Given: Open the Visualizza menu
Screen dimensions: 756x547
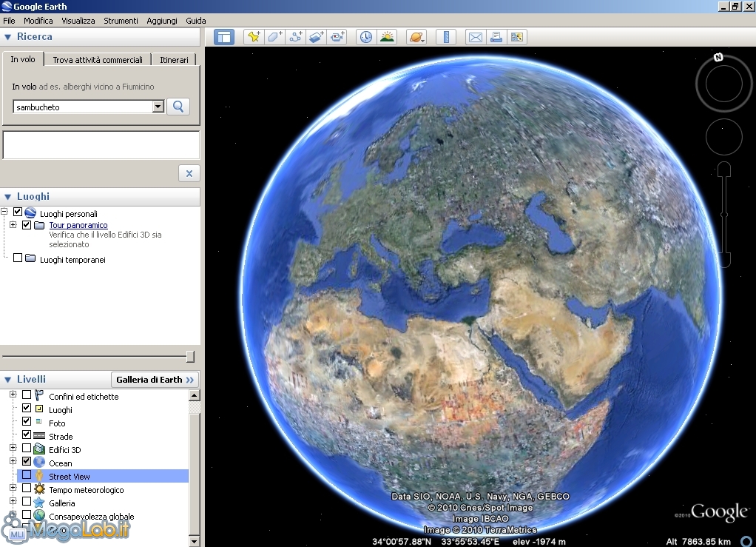Looking at the screenshot, I should pos(78,21).
